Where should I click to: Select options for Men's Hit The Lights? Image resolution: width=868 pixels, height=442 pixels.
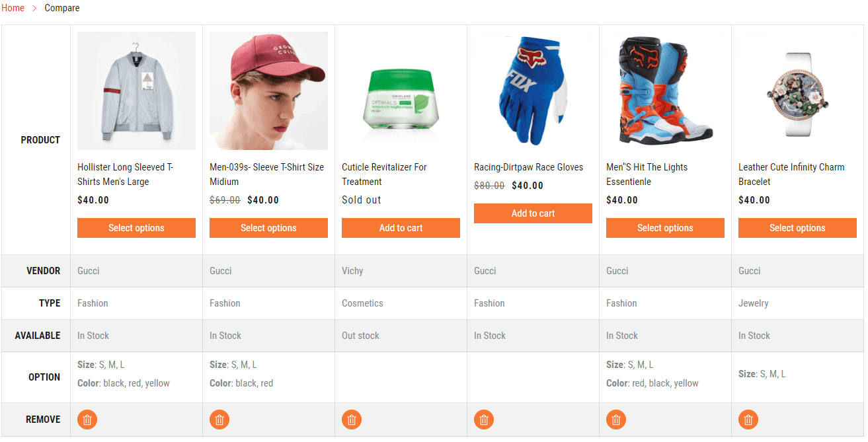[x=665, y=228]
